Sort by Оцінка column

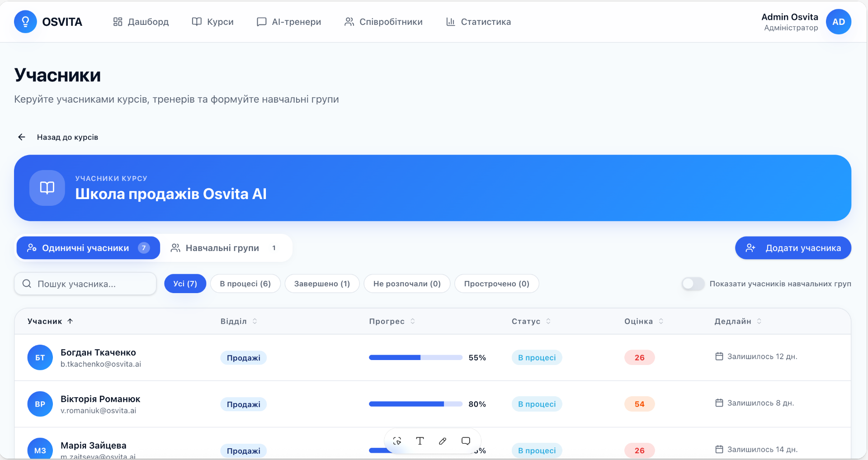[644, 321]
